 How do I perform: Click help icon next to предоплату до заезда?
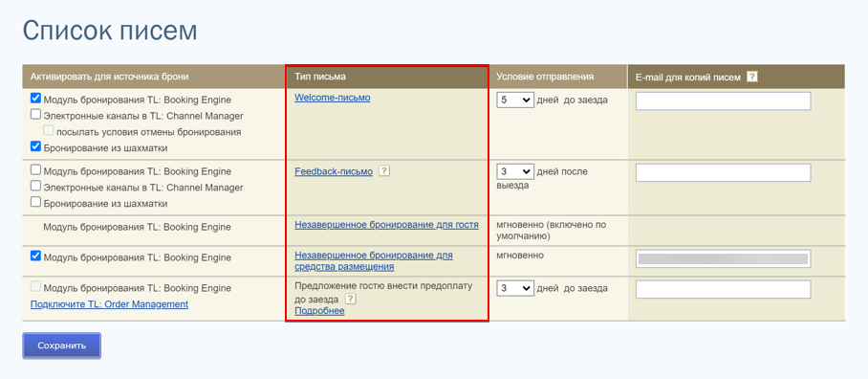(350, 299)
